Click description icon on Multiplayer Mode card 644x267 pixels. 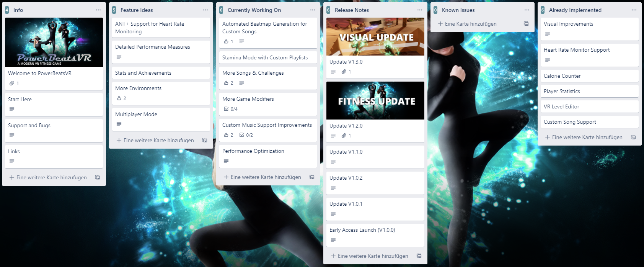(x=119, y=124)
